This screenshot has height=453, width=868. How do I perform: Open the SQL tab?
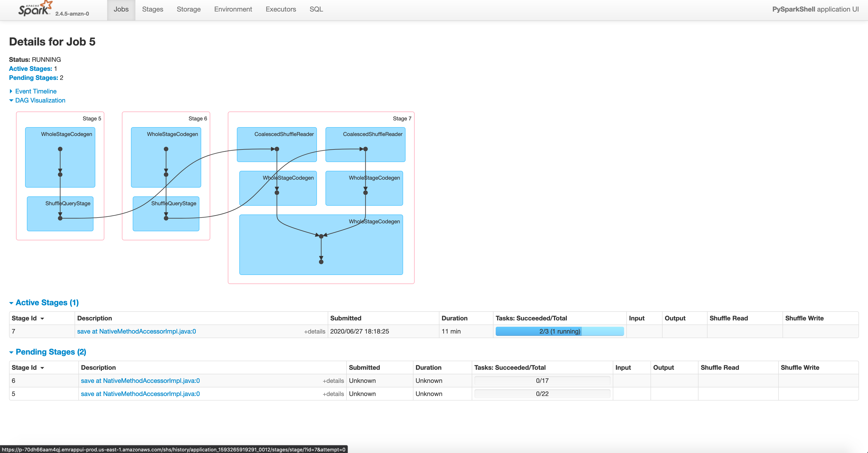pos(316,10)
